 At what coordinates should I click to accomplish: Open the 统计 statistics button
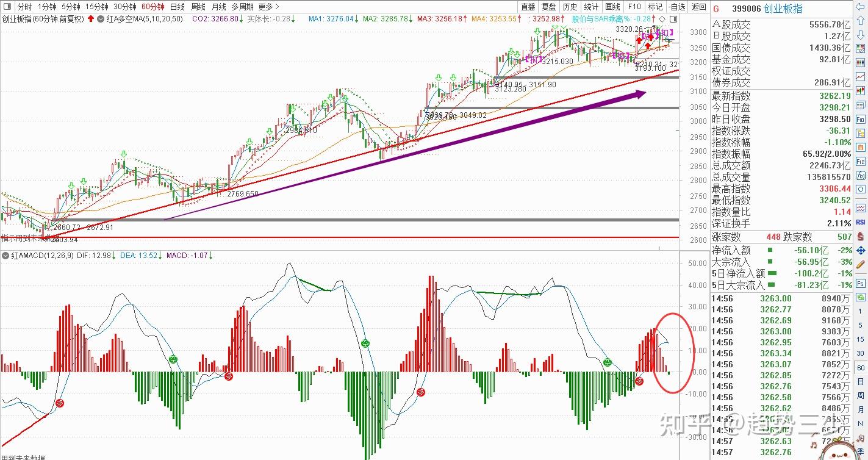coord(591,7)
